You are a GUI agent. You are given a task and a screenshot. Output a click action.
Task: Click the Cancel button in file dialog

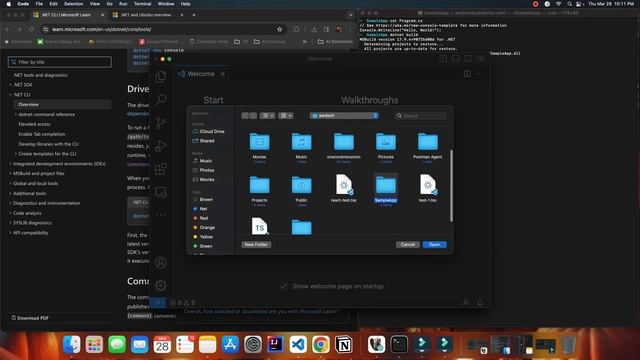pos(408,244)
